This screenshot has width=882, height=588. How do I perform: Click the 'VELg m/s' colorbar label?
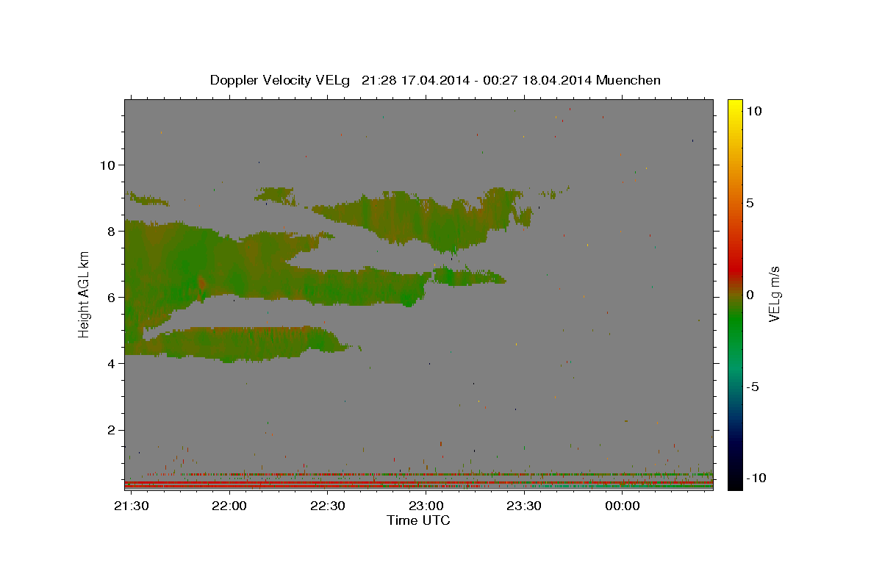click(x=774, y=294)
